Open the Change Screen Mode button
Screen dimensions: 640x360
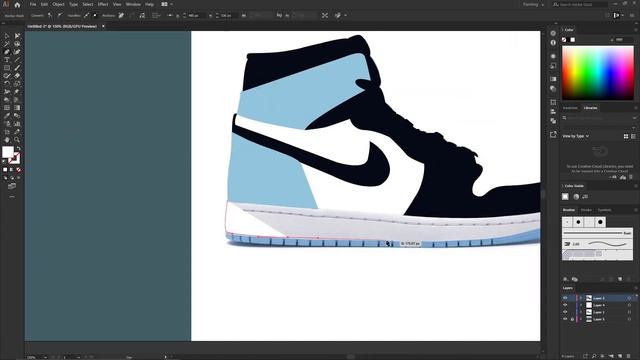12,187
